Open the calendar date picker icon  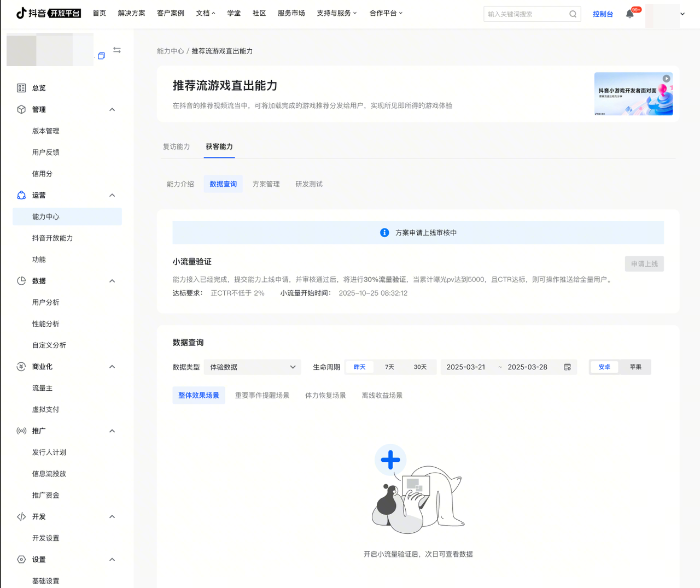click(x=567, y=367)
